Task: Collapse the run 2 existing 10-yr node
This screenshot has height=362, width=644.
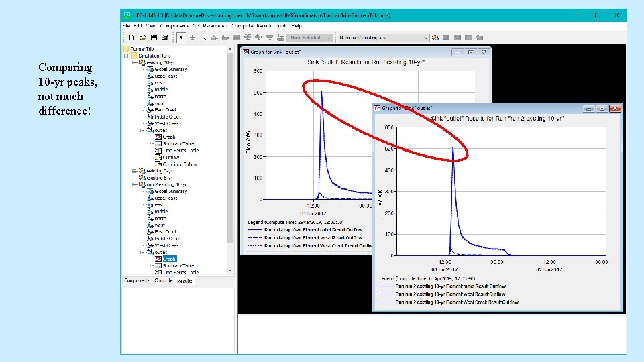Action: tap(134, 185)
